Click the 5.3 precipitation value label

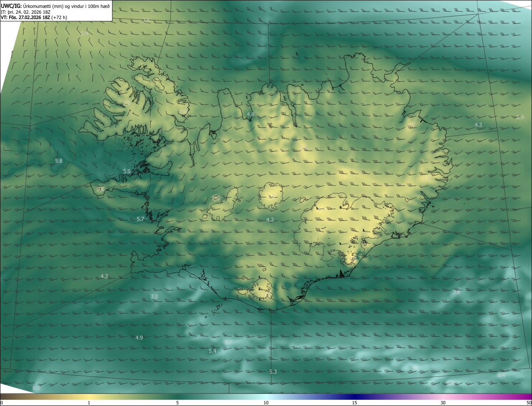[273, 372]
